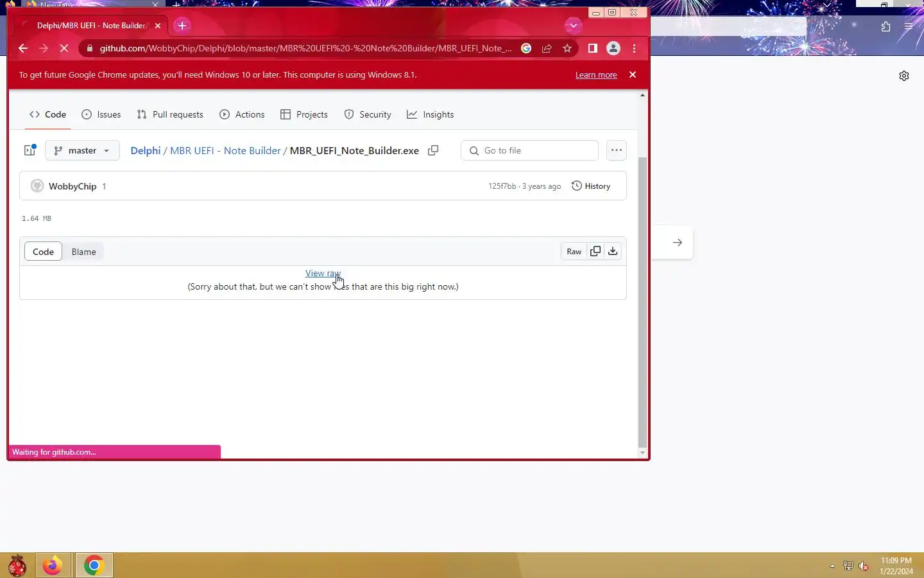Screen dimensions: 924x578
Task: Click the View raw link
Action: (323, 273)
